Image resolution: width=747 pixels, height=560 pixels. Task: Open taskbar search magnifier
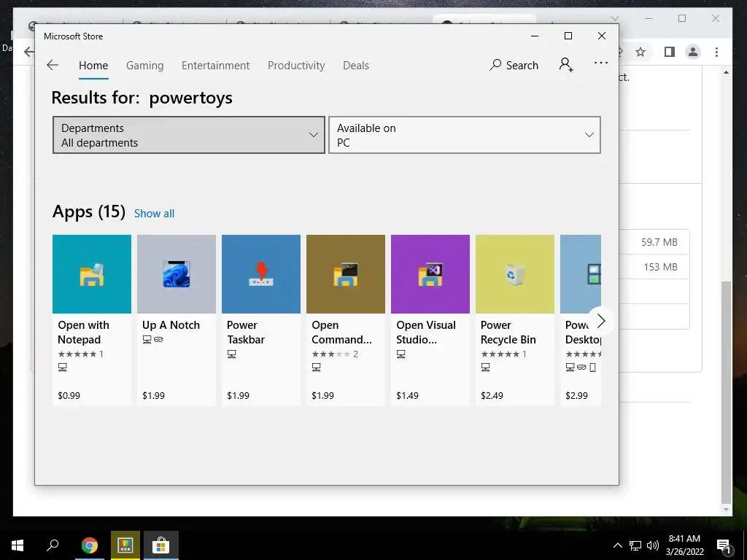point(53,545)
